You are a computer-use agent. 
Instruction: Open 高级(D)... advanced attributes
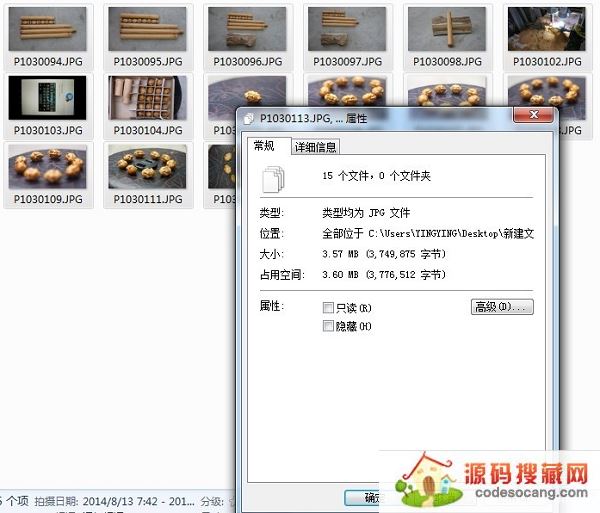pos(502,307)
